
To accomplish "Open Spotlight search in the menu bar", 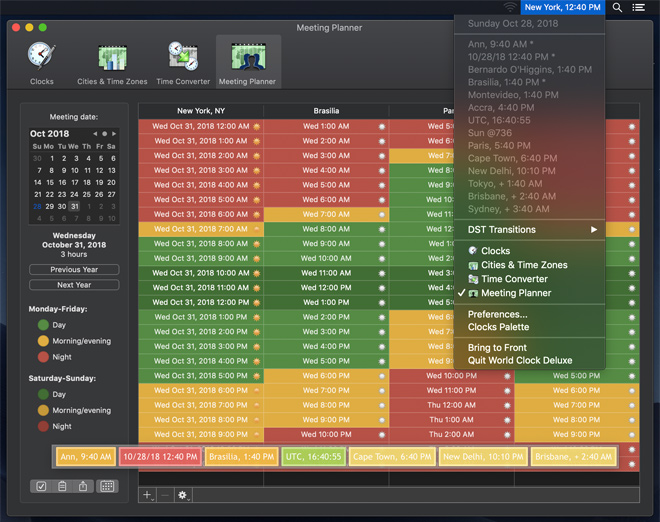I will [x=617, y=7].
